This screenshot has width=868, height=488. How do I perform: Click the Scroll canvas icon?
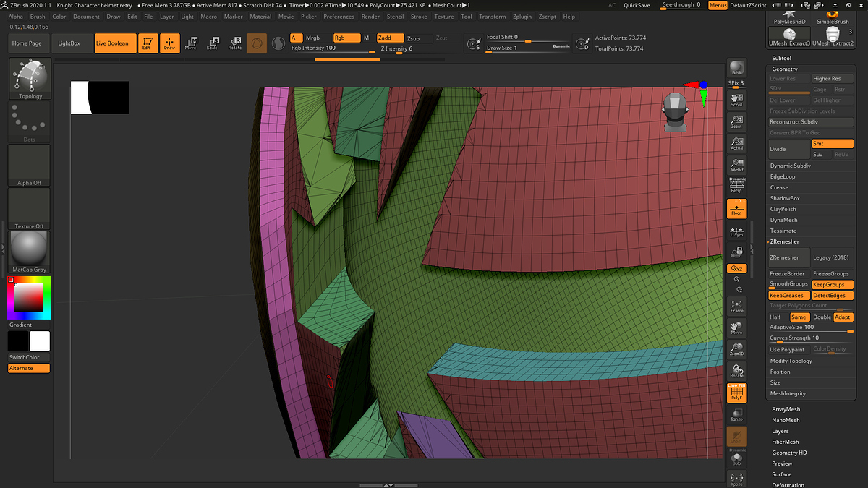736,99
